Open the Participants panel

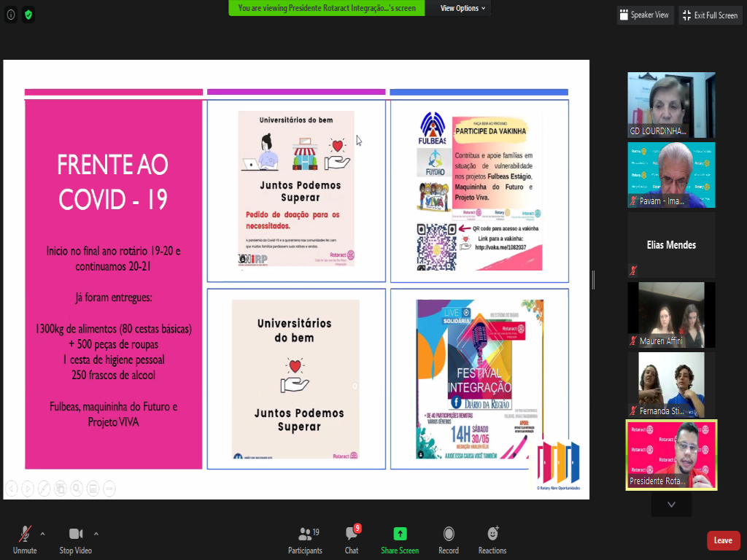pos(305,540)
